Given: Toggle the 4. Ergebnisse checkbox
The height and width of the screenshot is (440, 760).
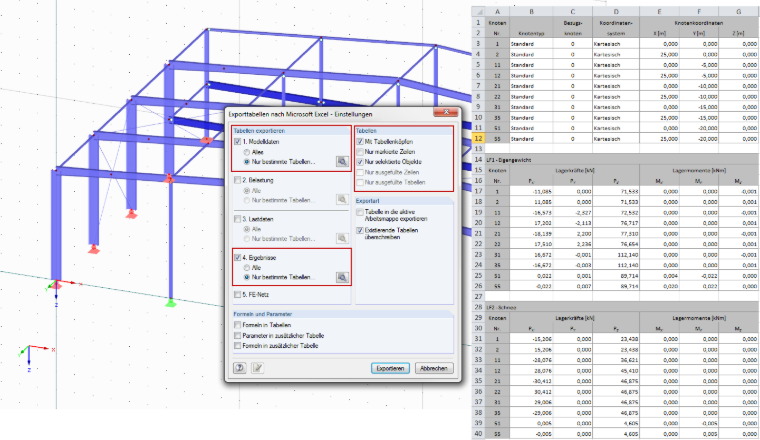Looking at the screenshot, I should (238, 258).
